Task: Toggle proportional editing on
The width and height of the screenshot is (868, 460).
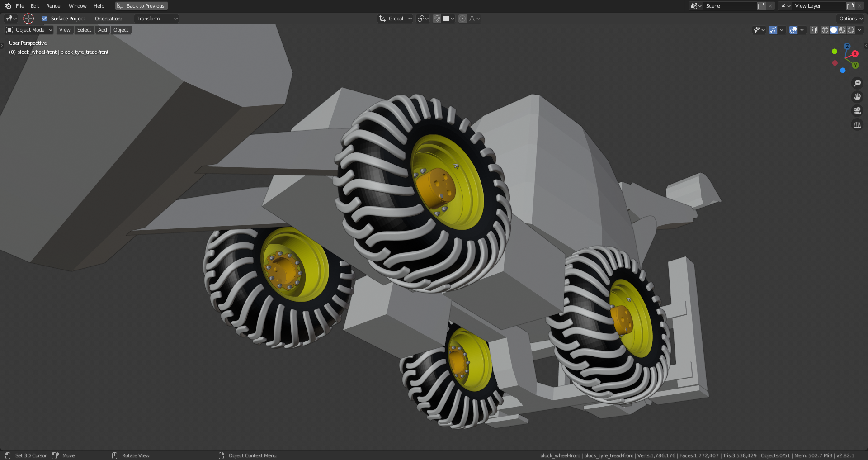Action: 462,19
